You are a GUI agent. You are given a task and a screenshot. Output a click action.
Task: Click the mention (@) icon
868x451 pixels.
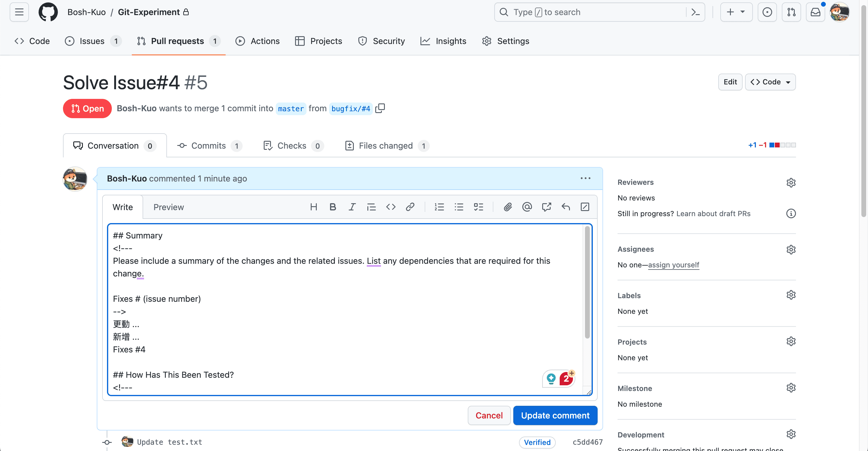(527, 207)
